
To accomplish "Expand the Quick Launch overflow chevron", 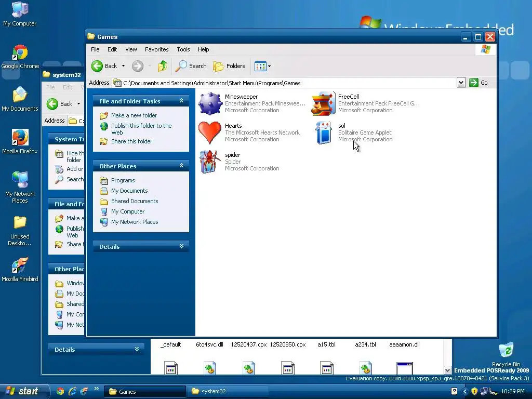I will pyautogui.click(x=96, y=389).
